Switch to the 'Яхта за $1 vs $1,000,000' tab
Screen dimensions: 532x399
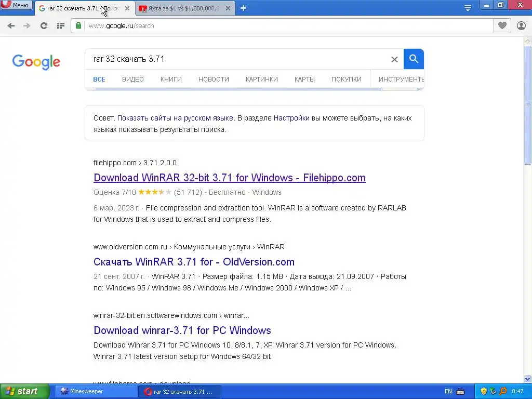pyautogui.click(x=184, y=8)
